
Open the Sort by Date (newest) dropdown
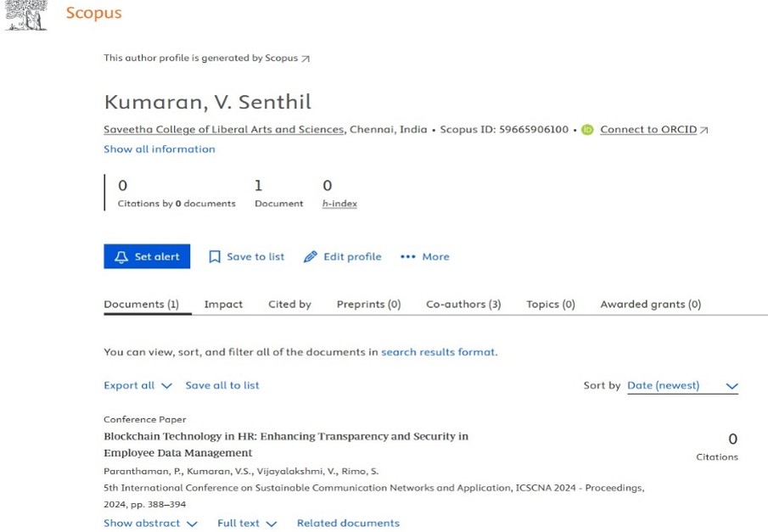pos(682,385)
